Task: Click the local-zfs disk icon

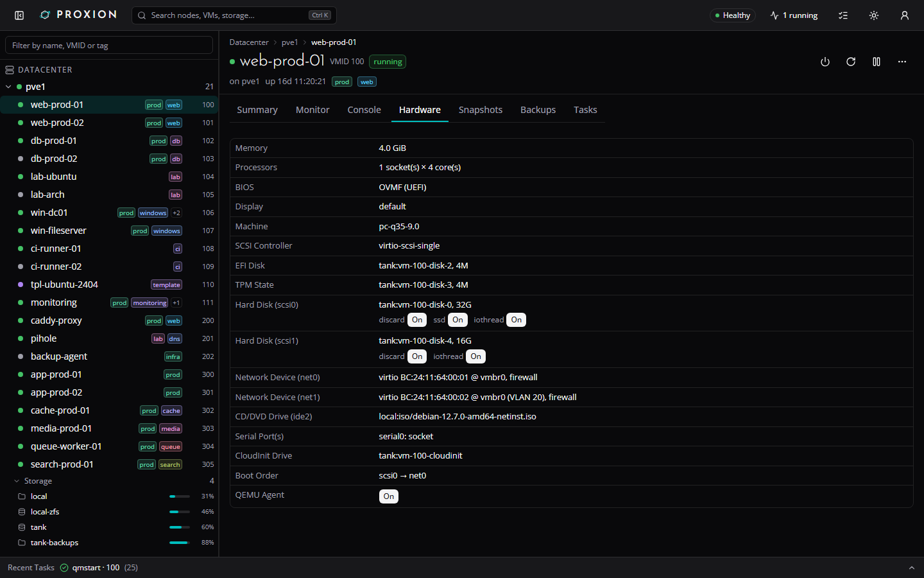Action: [22, 512]
